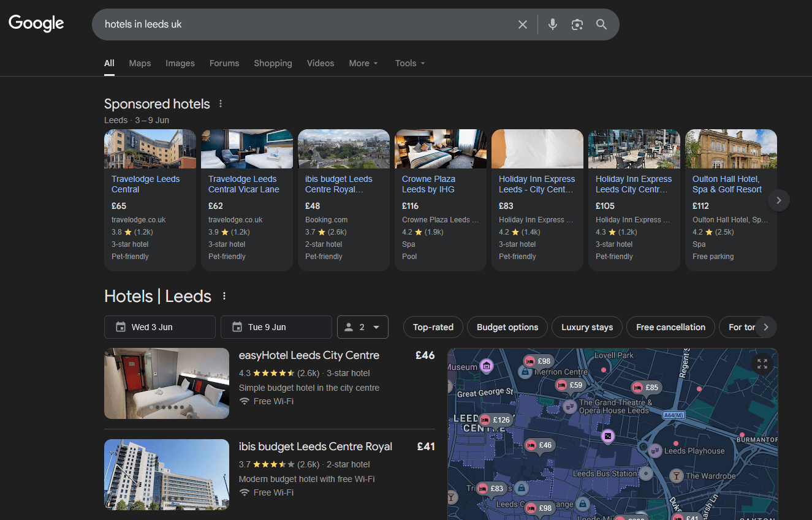Open the calendar icon for the check-in date
Image resolution: width=812 pixels, height=520 pixels.
pos(120,327)
